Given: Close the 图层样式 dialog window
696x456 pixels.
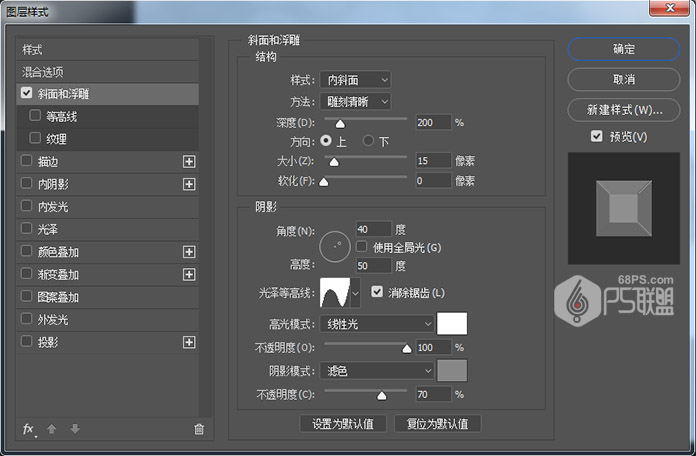Looking at the screenshot, I should [x=670, y=8].
